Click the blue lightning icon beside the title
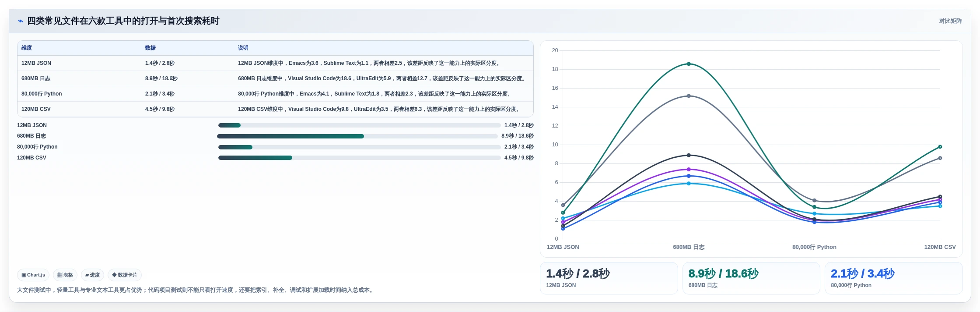This screenshot has width=980, height=312. [x=20, y=21]
